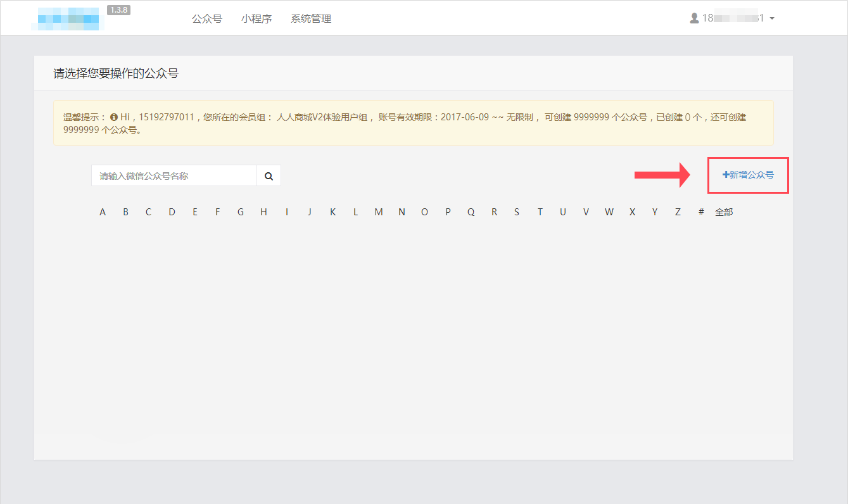Show all accounts via 全部 link
The height and width of the screenshot is (504, 848).
pyautogui.click(x=724, y=212)
